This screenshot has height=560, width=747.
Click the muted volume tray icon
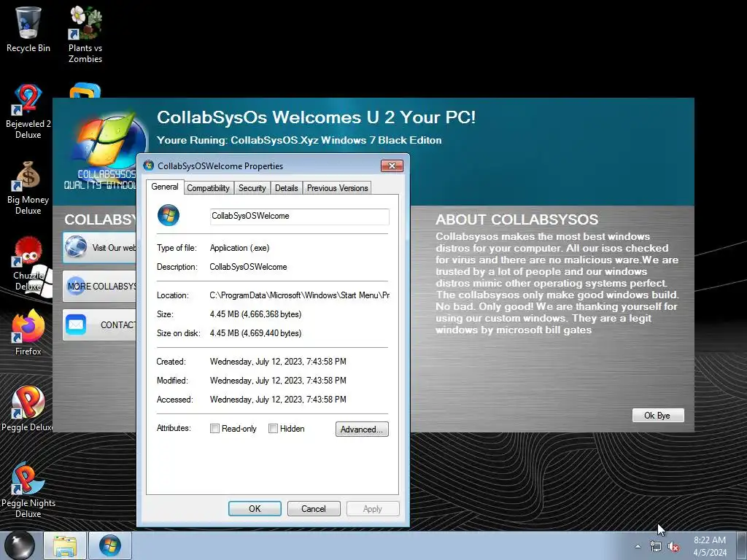(673, 547)
